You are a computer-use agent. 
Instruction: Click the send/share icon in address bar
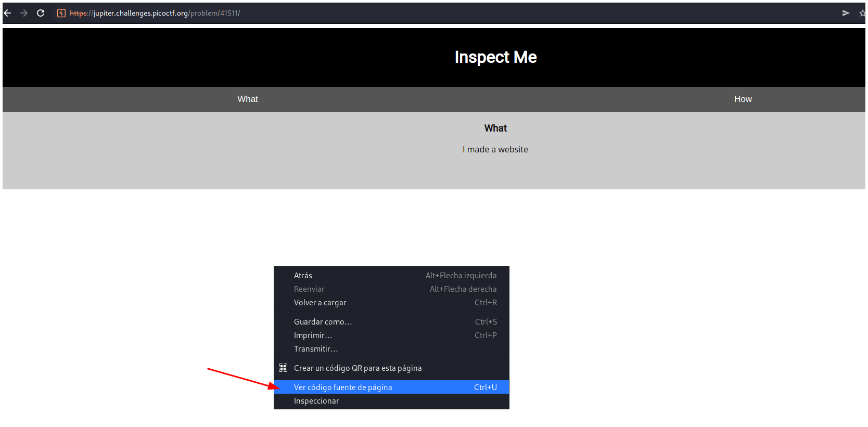pyautogui.click(x=846, y=13)
